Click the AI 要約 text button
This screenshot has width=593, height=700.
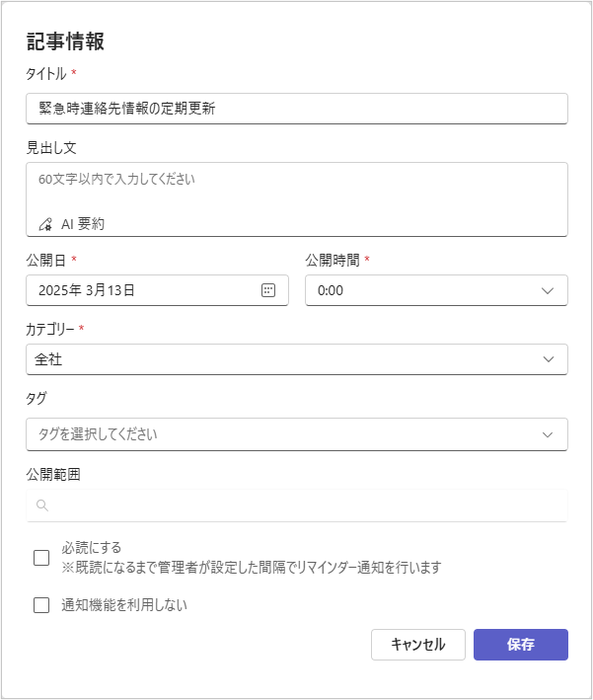click(x=83, y=224)
